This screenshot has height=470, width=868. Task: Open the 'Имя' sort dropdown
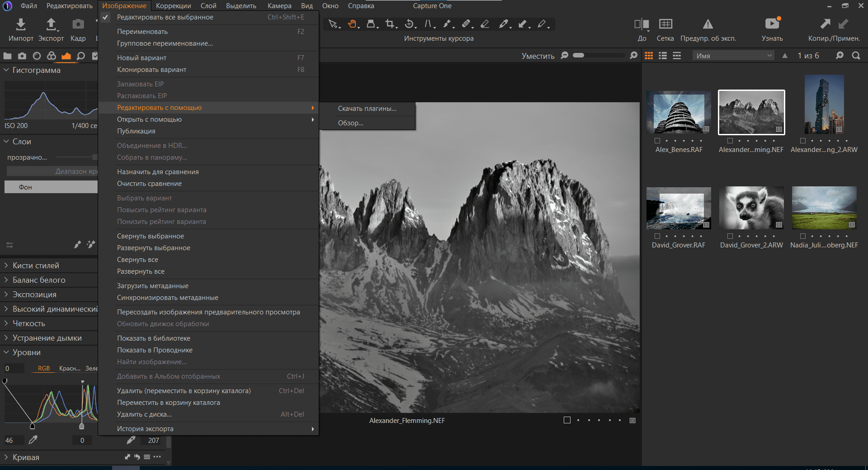click(x=733, y=56)
